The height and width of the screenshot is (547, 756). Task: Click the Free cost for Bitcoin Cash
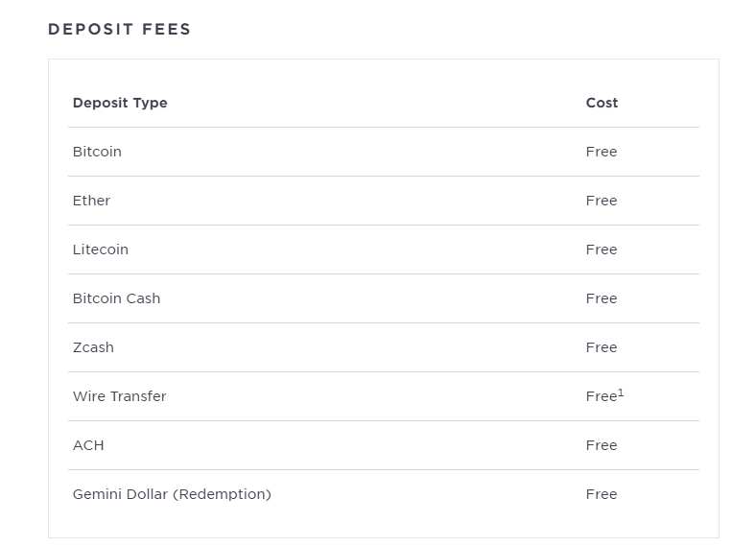point(602,298)
